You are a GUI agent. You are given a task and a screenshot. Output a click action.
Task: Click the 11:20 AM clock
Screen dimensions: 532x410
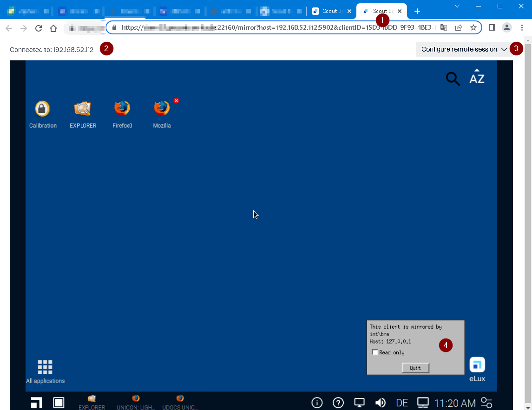click(455, 403)
